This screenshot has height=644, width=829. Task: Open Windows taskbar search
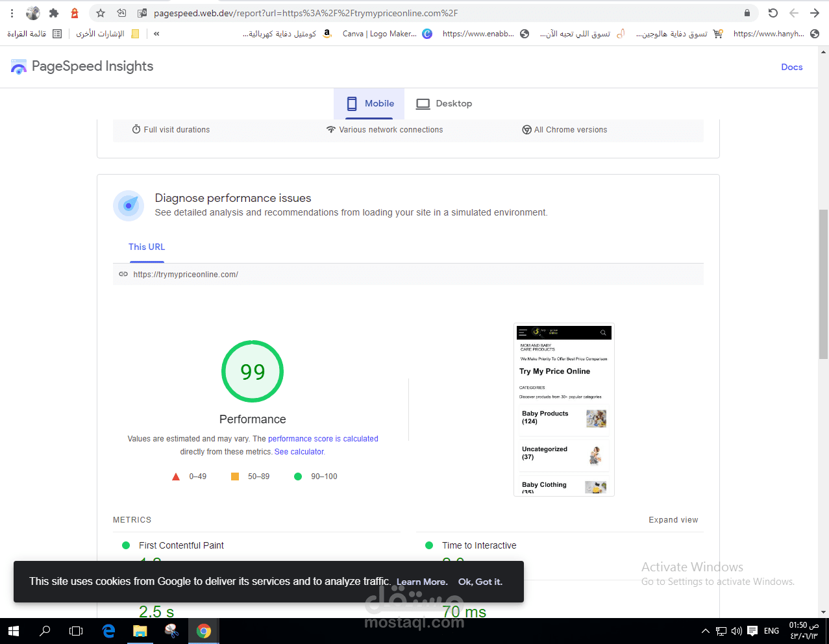pyautogui.click(x=45, y=631)
